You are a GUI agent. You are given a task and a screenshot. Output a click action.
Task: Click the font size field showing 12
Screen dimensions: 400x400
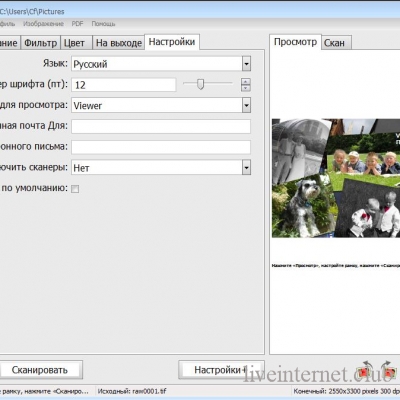124,85
